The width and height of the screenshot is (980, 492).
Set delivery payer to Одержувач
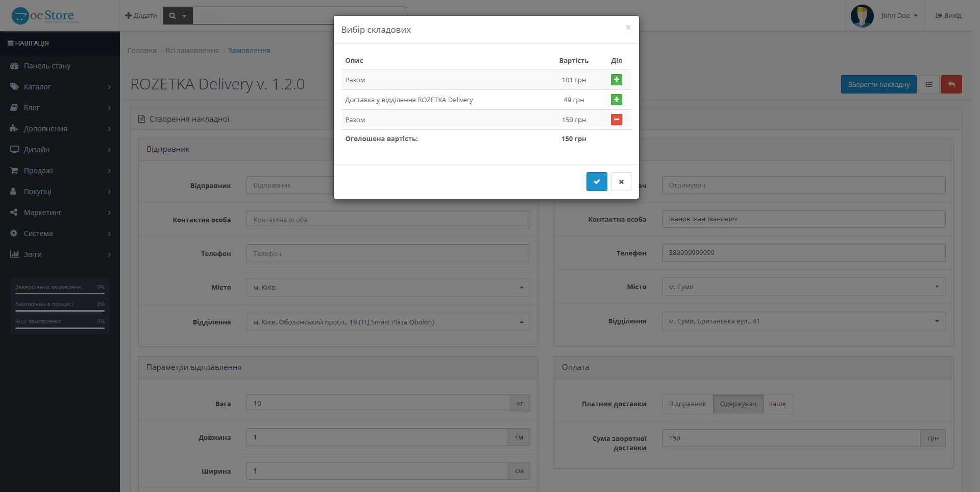coord(738,404)
